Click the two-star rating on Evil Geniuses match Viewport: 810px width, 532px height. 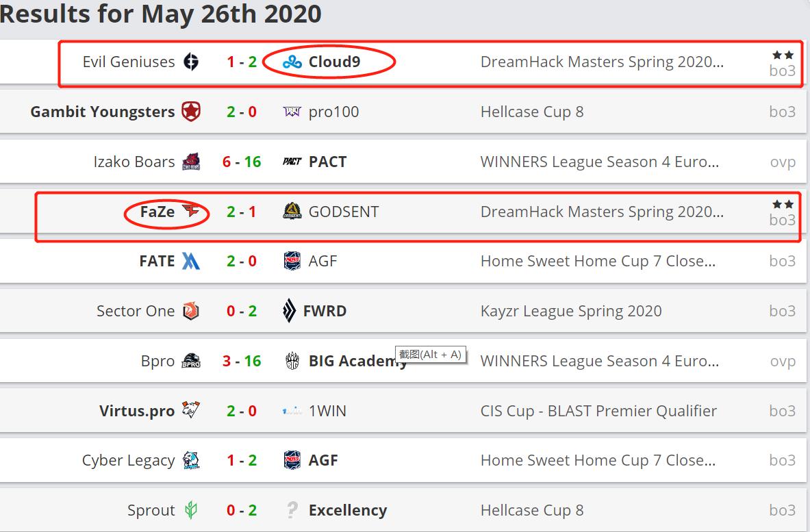[783, 55]
